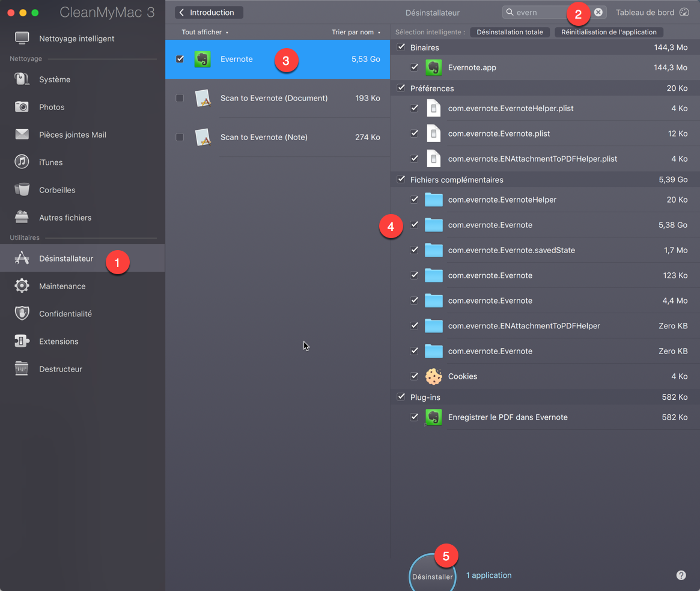The height and width of the screenshot is (591, 700).
Task: Click the com.evernote.EvernoteHelper.plist filename
Action: click(x=511, y=109)
